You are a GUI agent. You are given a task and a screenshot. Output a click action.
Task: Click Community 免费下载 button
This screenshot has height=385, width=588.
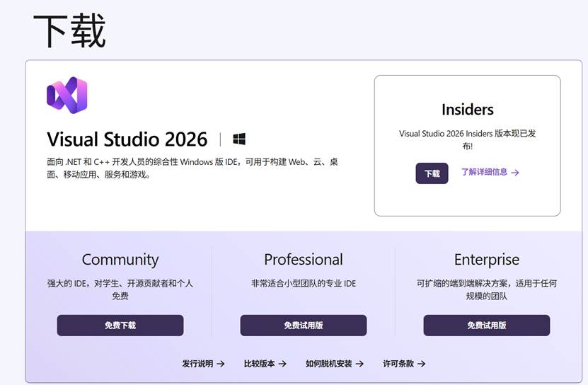(120, 326)
